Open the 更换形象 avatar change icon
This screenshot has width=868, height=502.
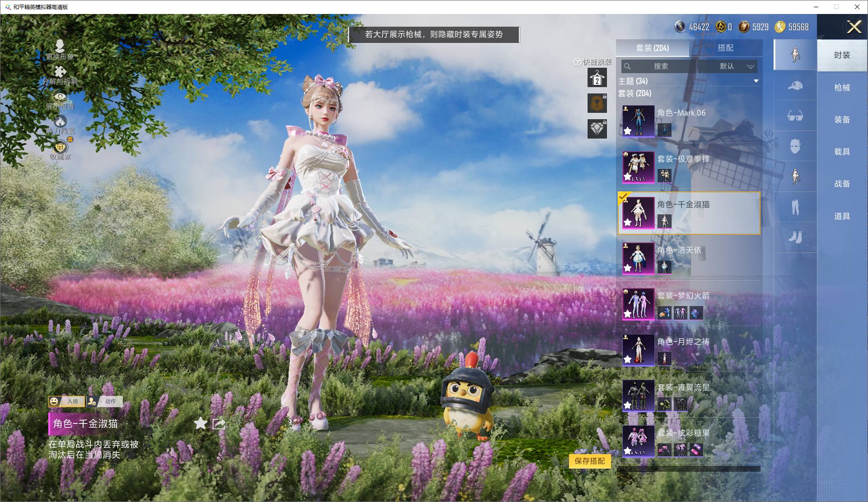coord(60,46)
